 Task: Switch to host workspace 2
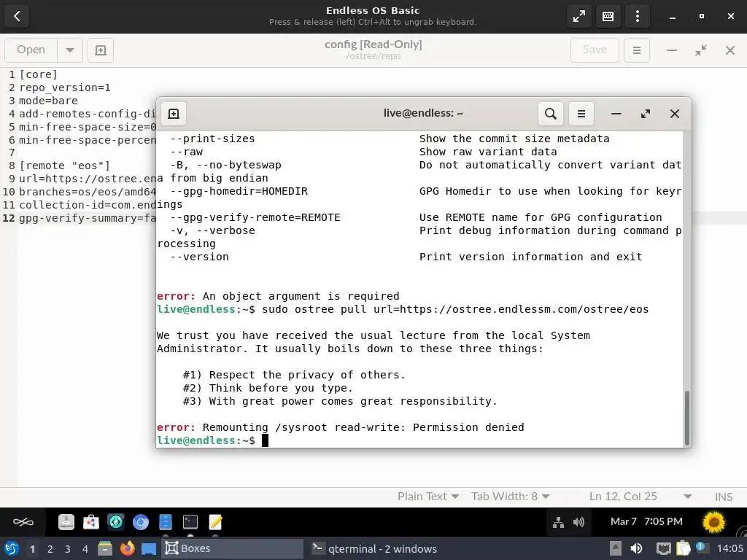(x=50, y=549)
